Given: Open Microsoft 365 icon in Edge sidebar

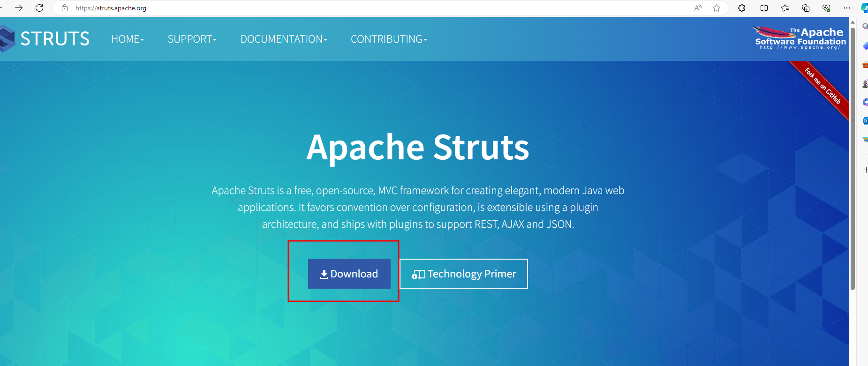Looking at the screenshot, I should [864, 102].
